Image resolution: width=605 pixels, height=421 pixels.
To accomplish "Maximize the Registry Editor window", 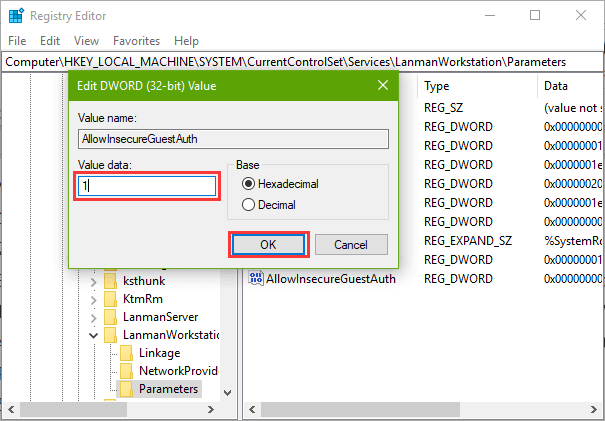I will [535, 16].
